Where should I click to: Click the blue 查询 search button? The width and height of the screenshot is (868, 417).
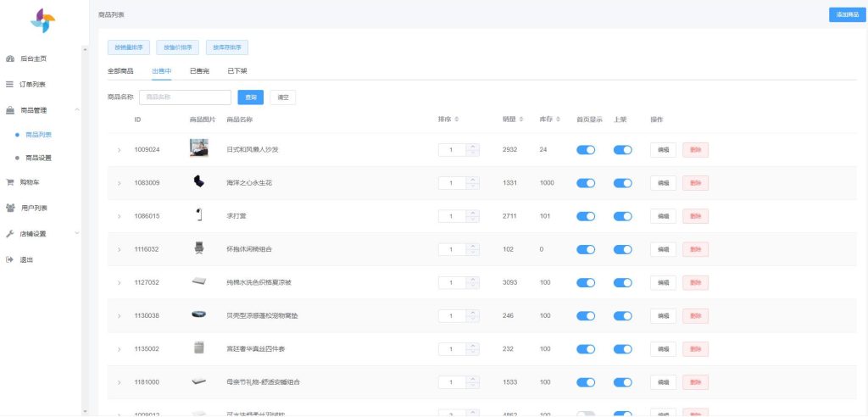(x=251, y=97)
